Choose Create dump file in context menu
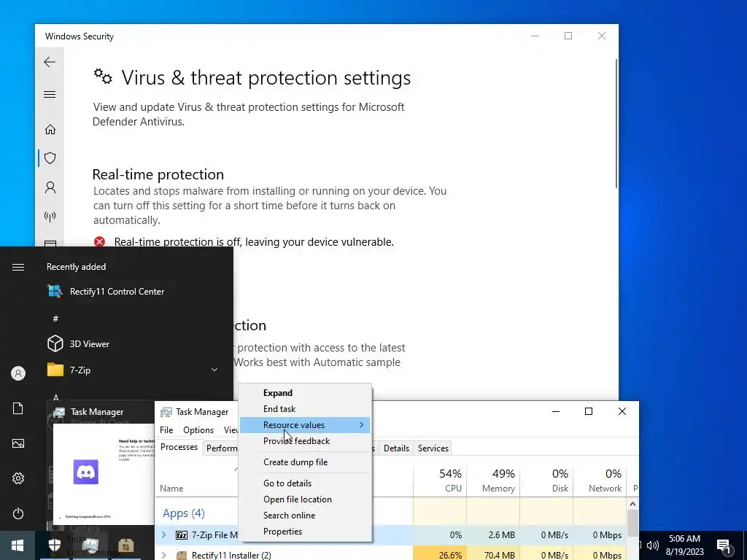This screenshot has width=747, height=560. coord(305,462)
